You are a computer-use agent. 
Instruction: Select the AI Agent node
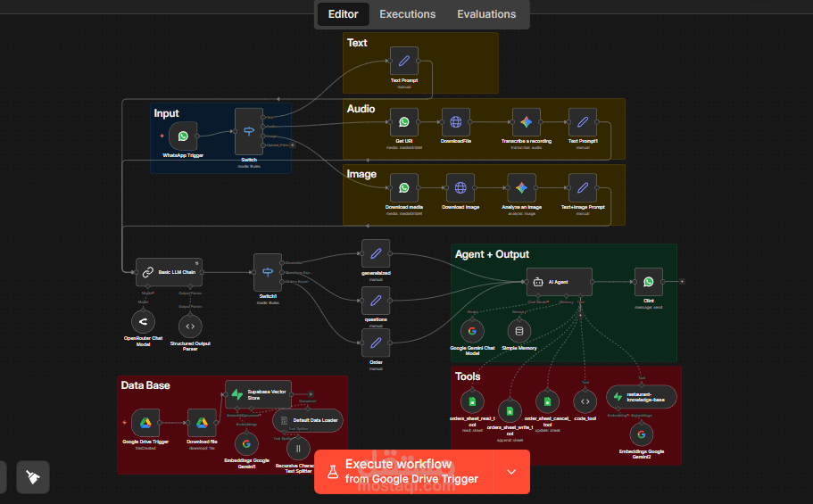click(560, 282)
